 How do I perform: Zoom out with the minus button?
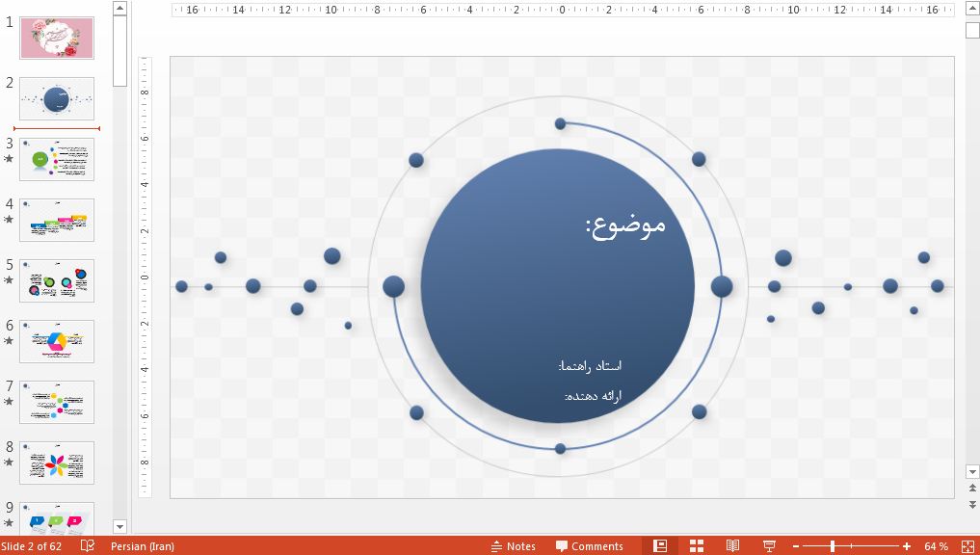(796, 545)
